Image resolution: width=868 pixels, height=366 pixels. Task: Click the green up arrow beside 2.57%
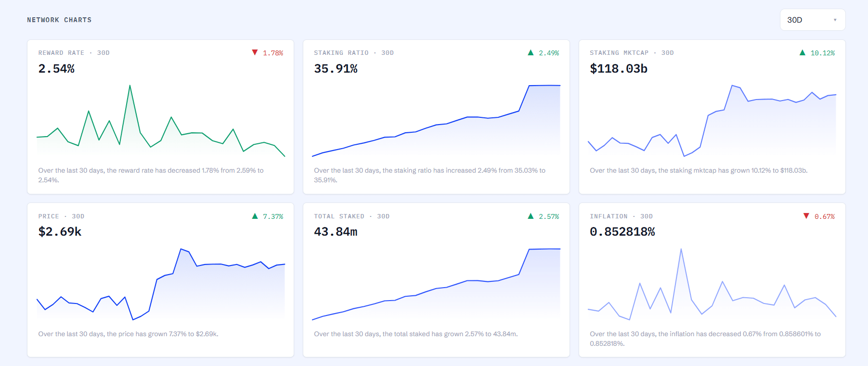tap(531, 216)
